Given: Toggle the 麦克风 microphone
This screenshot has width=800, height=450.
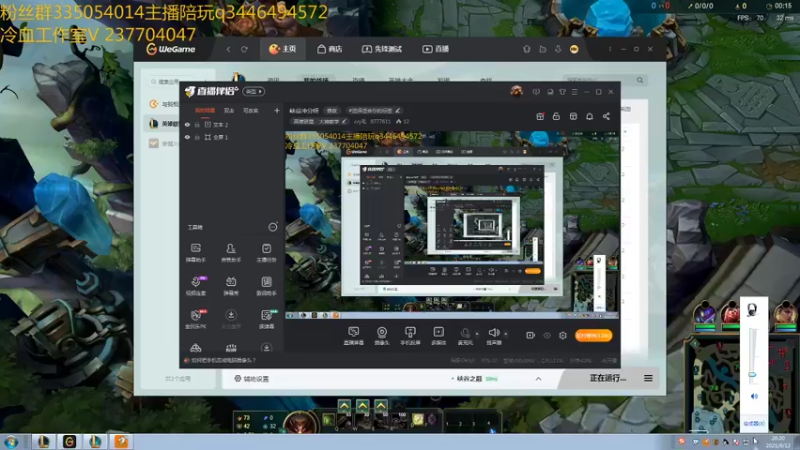Looking at the screenshot, I should (x=465, y=336).
